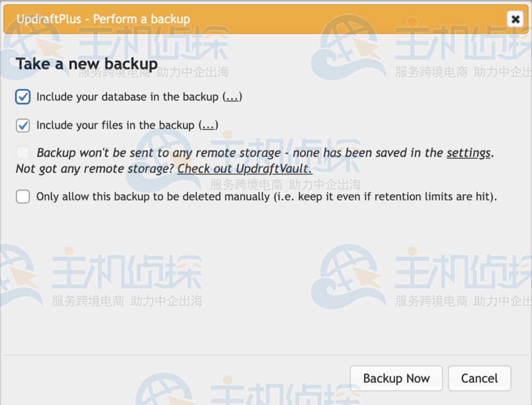532x405 pixels.
Task: Expand database backup options ellipsis
Action: click(232, 97)
